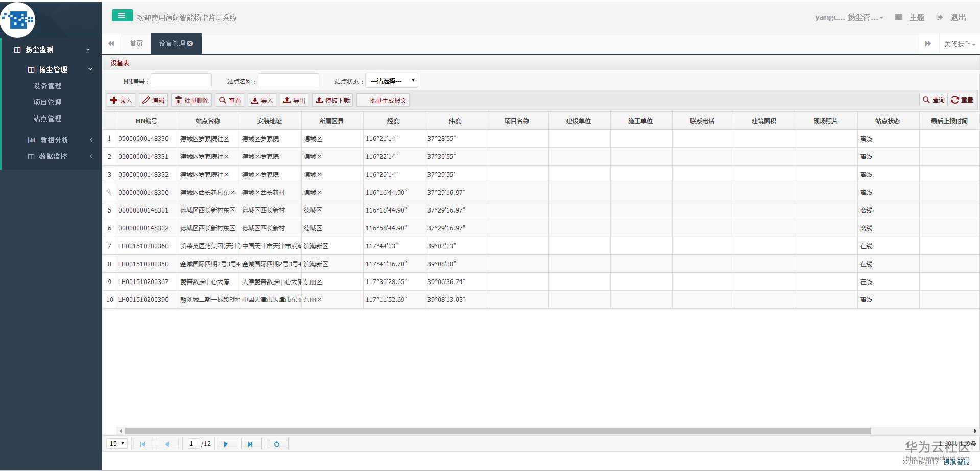This screenshot has height=471, width=980.
Task: Sort by the 站点状态 column header
Action: click(x=888, y=121)
